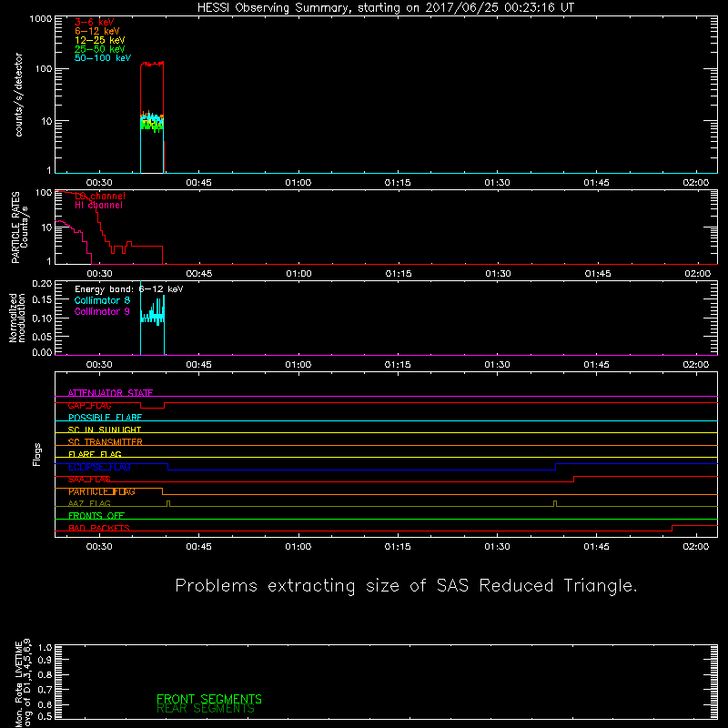Select the 6-12 keV legend label
The height and width of the screenshot is (728, 728).
coord(97,31)
